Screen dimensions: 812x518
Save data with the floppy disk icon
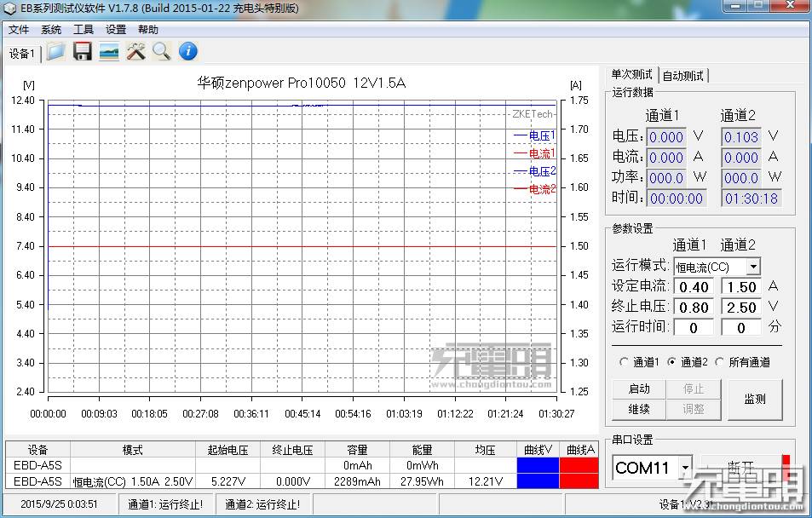pos(83,51)
